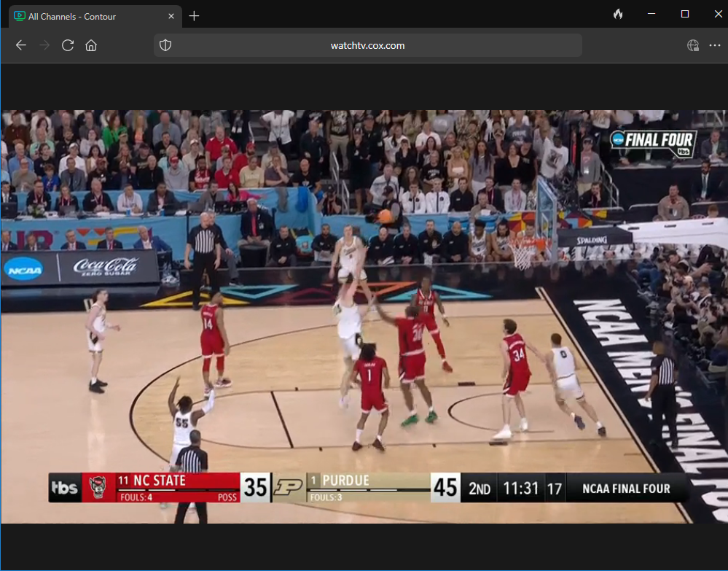Click the PURDUE team name
728x571 pixels.
[x=346, y=481]
